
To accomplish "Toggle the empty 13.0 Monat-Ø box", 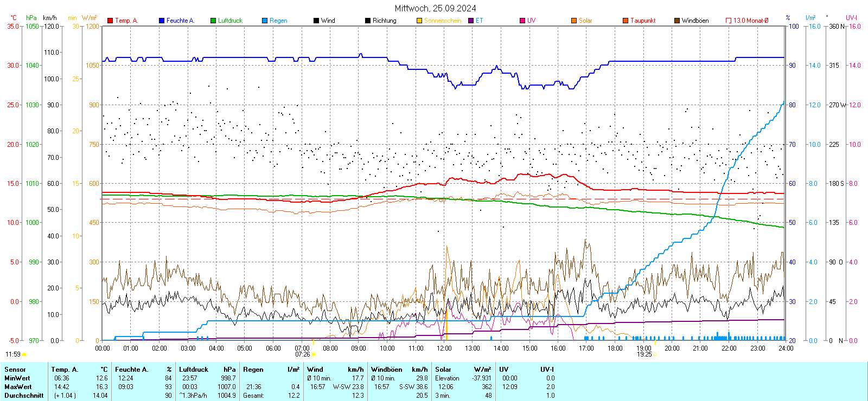I will 729,21.
